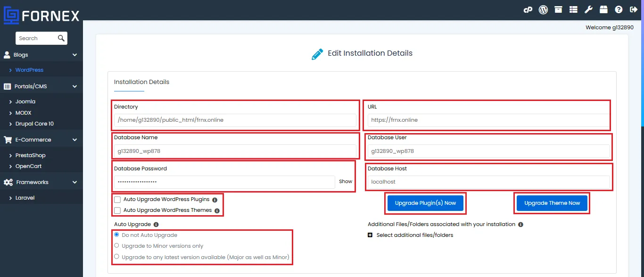The image size is (644, 277).
Task: Open Drupal Core 10 in sidebar
Action: point(34,124)
